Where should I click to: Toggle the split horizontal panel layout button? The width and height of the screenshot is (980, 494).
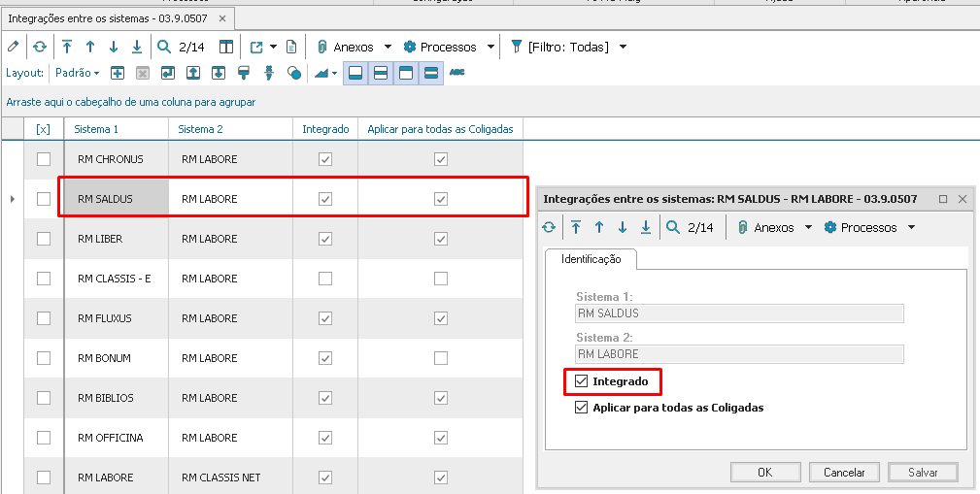click(381, 73)
